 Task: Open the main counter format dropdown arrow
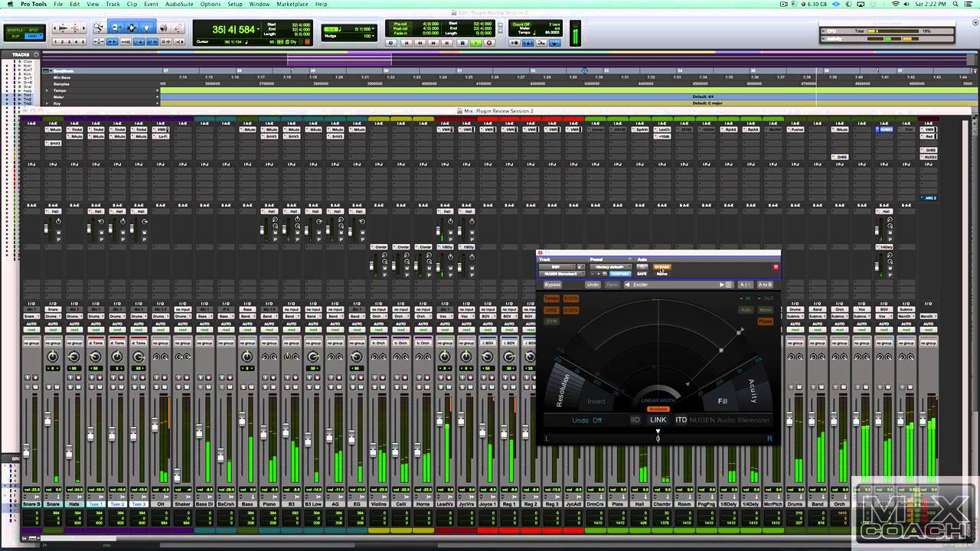click(260, 29)
